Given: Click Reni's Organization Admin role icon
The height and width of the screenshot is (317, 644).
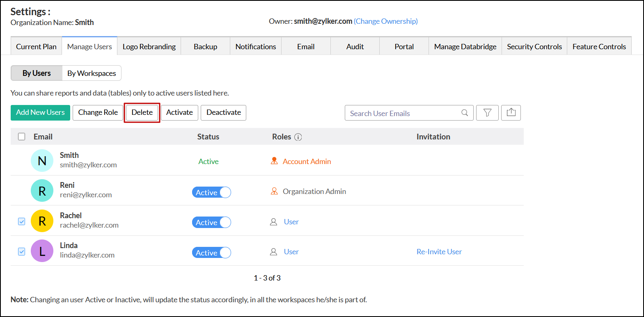Looking at the screenshot, I should (x=274, y=191).
